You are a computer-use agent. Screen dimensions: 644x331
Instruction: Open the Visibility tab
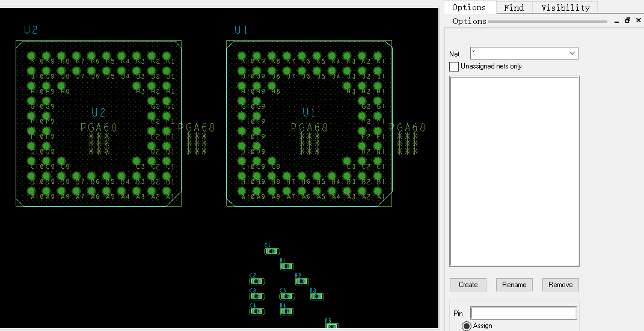(565, 7)
